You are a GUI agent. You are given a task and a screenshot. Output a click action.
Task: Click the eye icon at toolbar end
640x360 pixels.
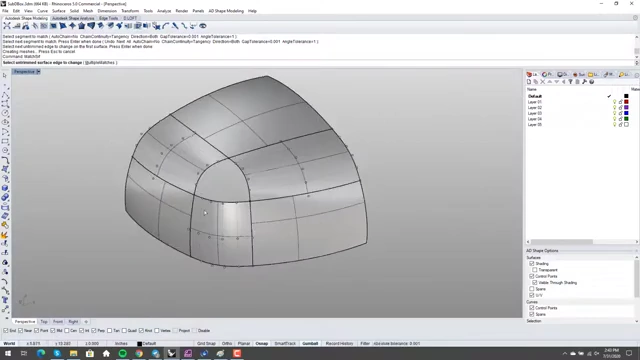pyautogui.click(x=202, y=26)
